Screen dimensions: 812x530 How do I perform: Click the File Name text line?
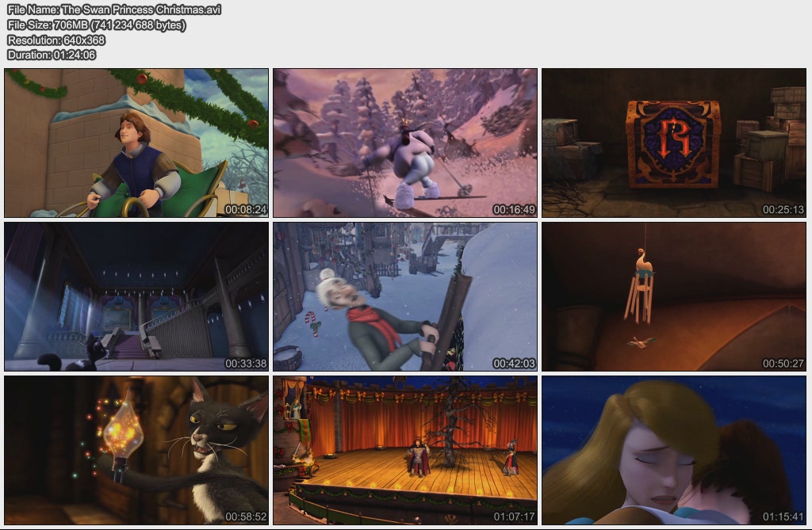pyautogui.click(x=114, y=10)
